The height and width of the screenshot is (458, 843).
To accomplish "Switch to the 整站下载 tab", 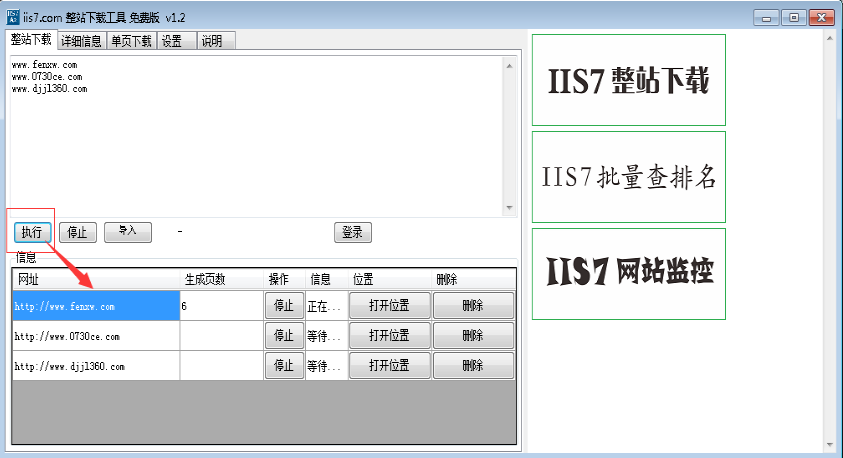I will click(31, 39).
